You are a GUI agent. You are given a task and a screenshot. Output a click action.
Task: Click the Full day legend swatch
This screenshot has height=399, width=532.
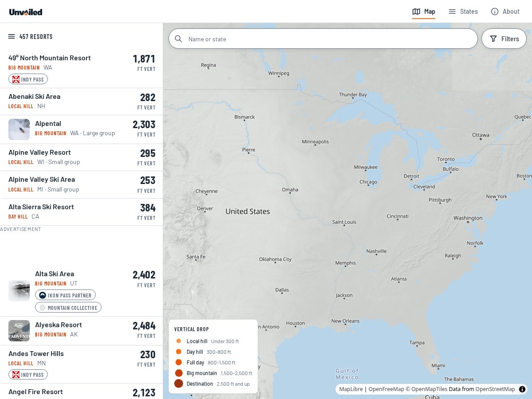[179, 362]
